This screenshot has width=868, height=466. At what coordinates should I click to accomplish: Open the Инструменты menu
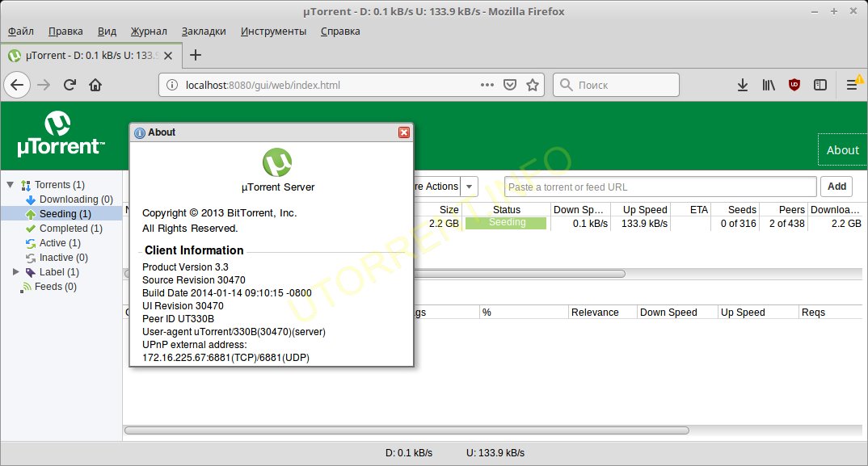(273, 31)
